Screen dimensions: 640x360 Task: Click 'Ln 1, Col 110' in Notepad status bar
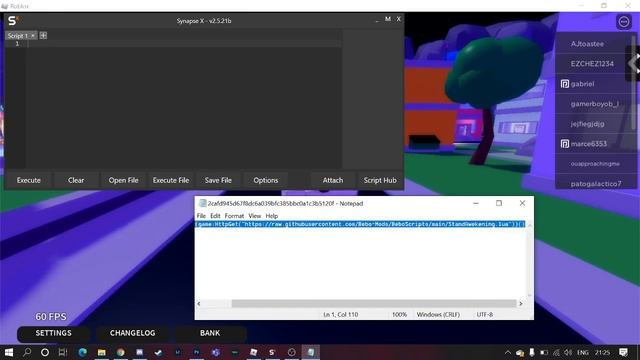340,315
